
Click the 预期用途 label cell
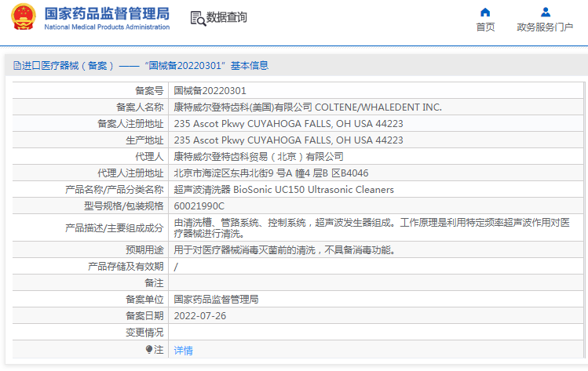144,250
